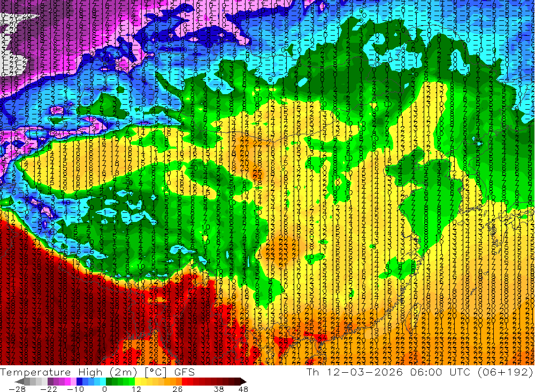Click the -22 legend label
The image size is (535, 392).
[x=49, y=389]
